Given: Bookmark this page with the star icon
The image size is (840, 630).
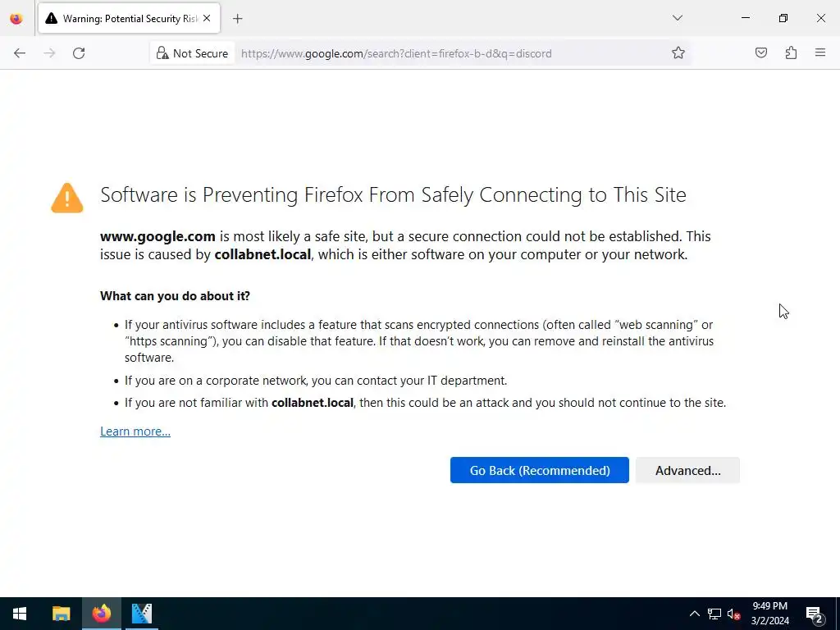Looking at the screenshot, I should [x=678, y=53].
